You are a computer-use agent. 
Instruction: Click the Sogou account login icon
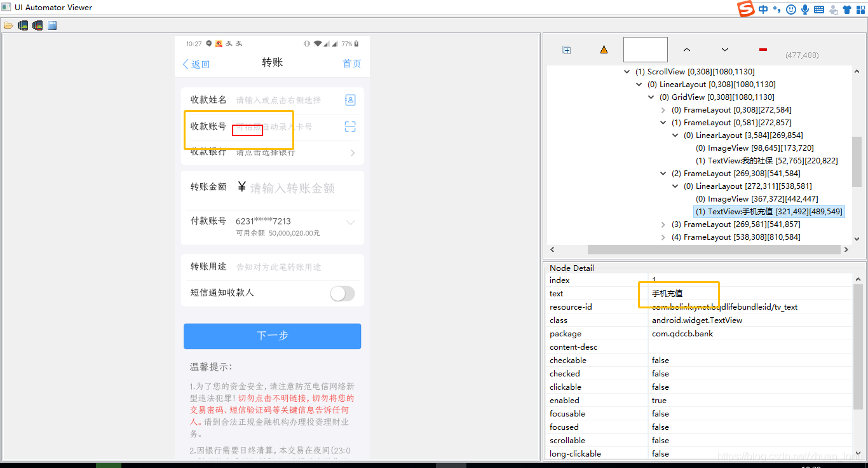(x=833, y=10)
